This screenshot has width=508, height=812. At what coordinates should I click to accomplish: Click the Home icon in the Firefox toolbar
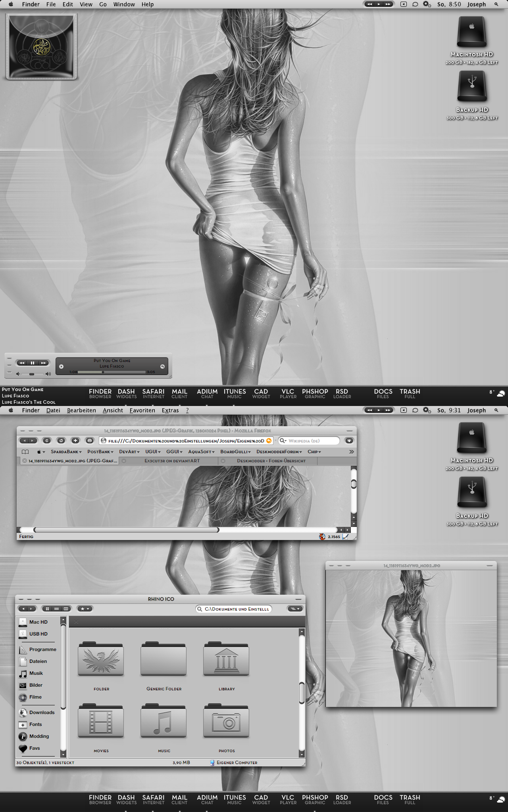tap(61, 440)
